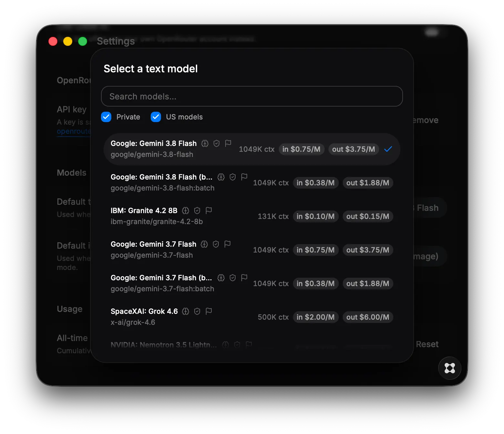Click shield icon beside gemini-3.8-flash:batch model
This screenshot has height=434, width=504.
point(233,177)
